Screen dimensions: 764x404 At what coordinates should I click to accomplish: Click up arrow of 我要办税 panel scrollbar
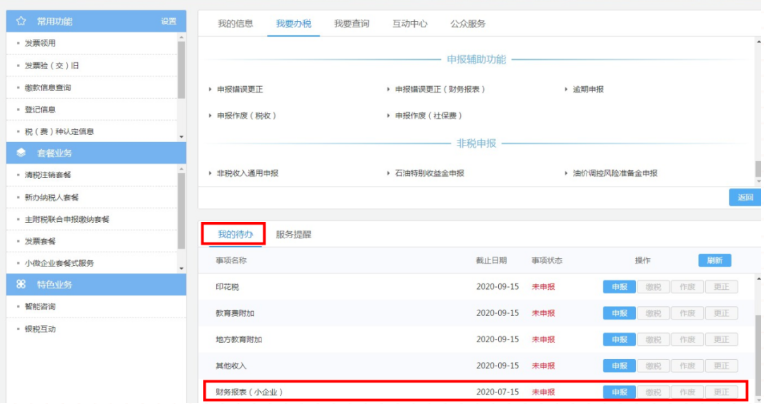coord(758,42)
